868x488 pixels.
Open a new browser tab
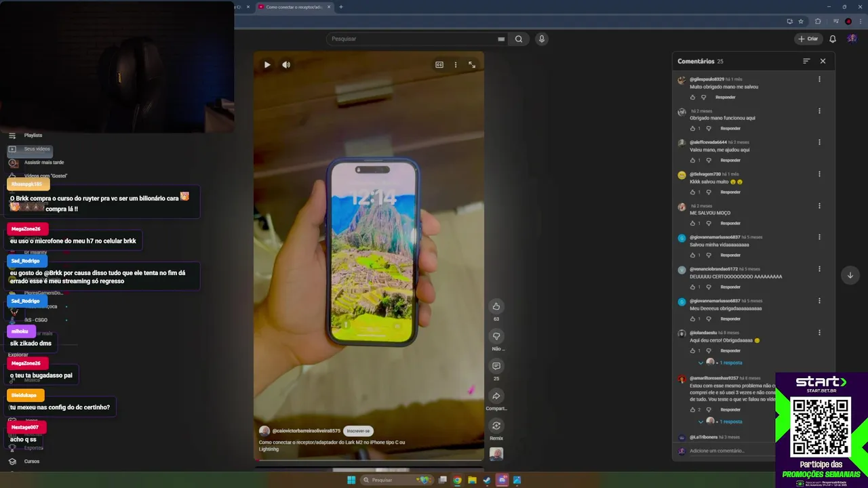tap(340, 7)
